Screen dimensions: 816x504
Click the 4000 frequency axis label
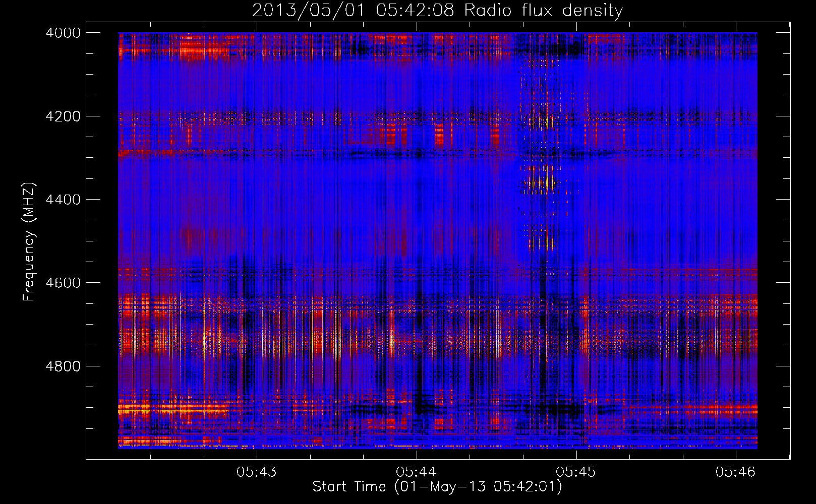point(63,33)
